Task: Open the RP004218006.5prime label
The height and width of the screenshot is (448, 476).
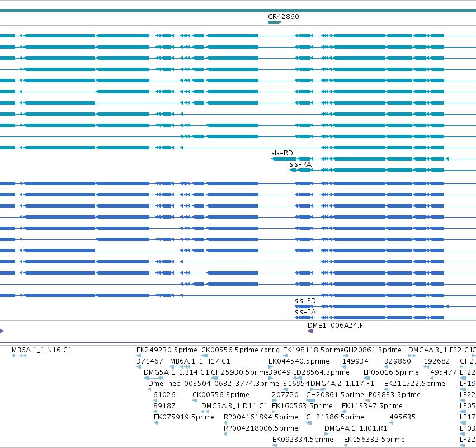Action: tap(261, 428)
